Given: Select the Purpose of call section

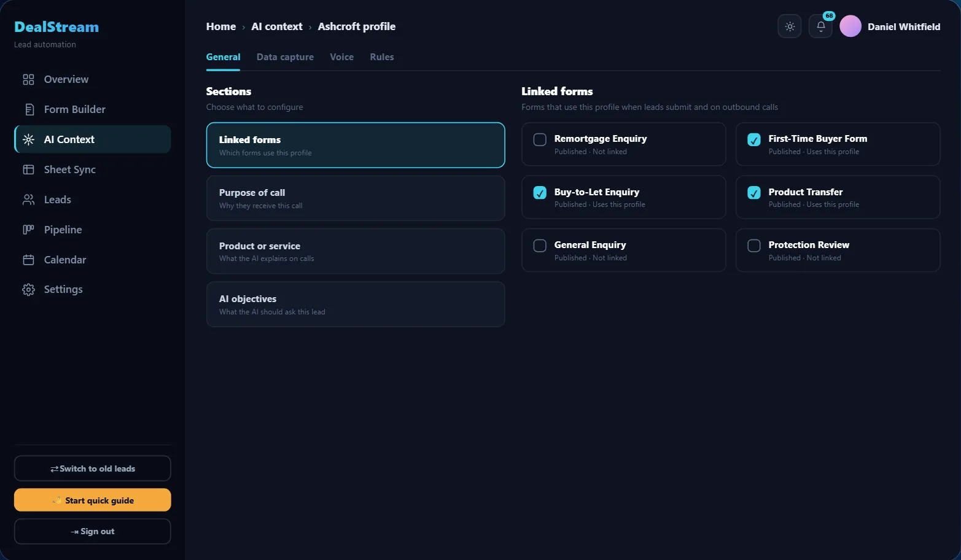Looking at the screenshot, I should 356,198.
